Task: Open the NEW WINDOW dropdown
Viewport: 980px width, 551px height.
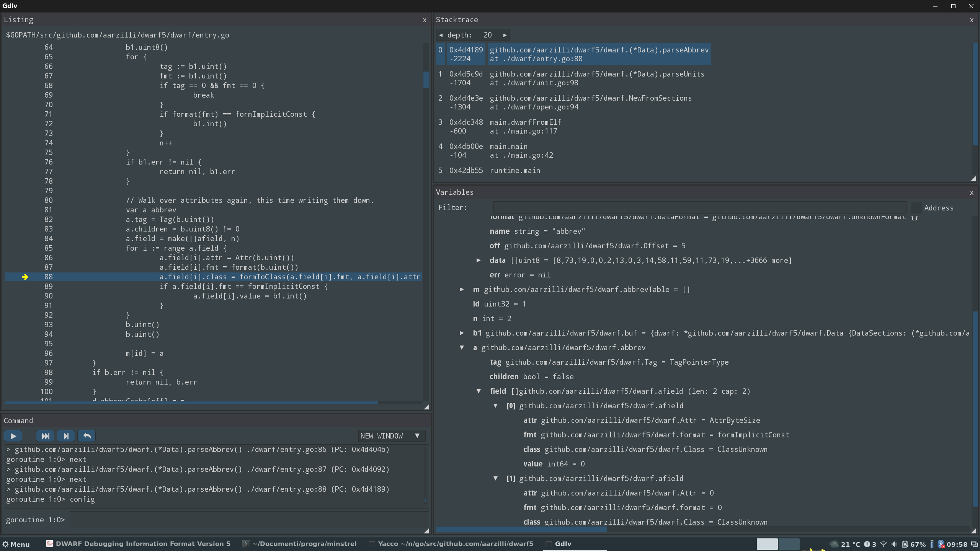Action: click(391, 436)
